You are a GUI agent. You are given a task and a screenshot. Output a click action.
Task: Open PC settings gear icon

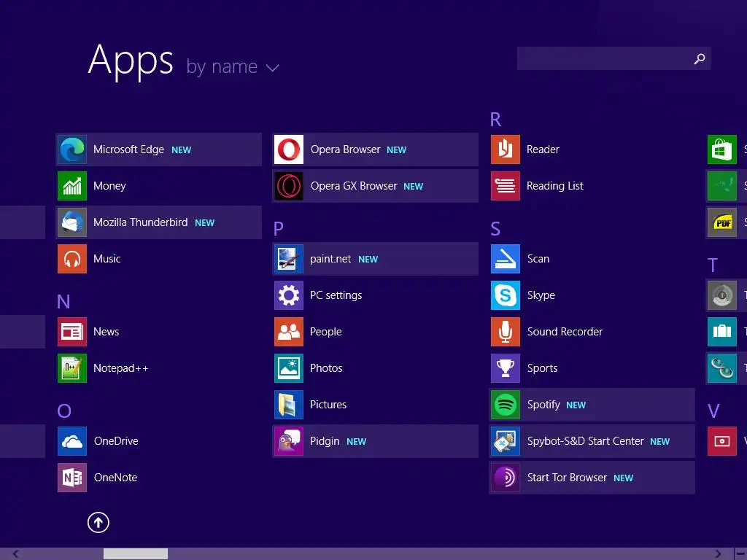coord(289,295)
